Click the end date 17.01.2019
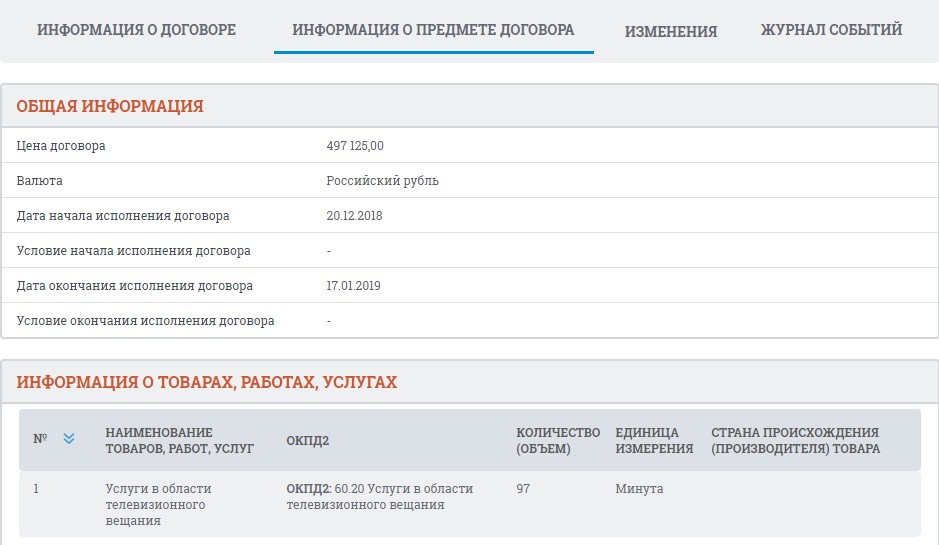Viewport: 939px width, 545px height. coord(353,286)
